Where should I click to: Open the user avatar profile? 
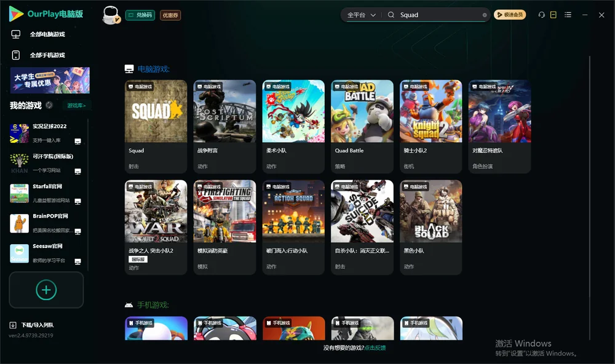click(111, 15)
